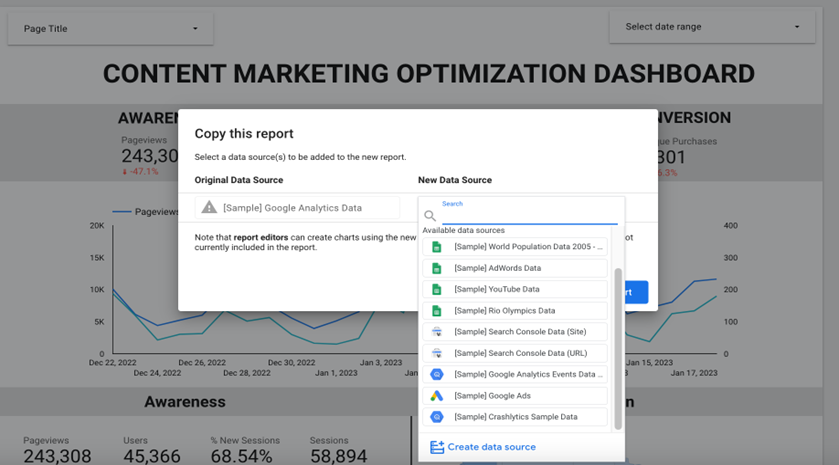Open the Select date range dropdown
Viewport: 839px width, 465px height.
(710, 27)
